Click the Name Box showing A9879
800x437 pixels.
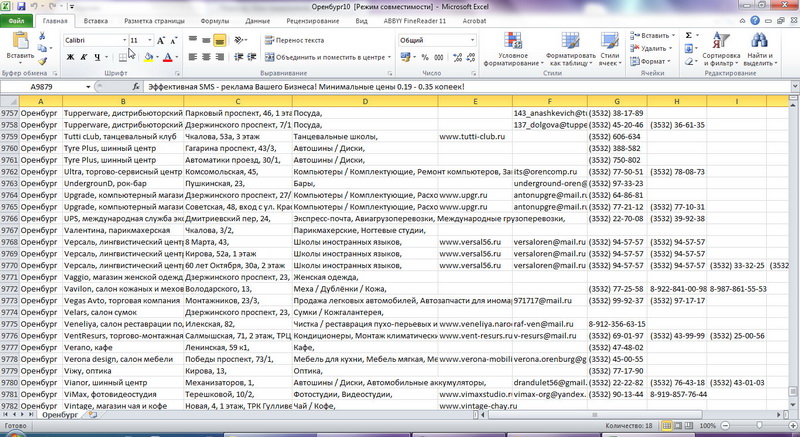pyautogui.click(x=42, y=87)
